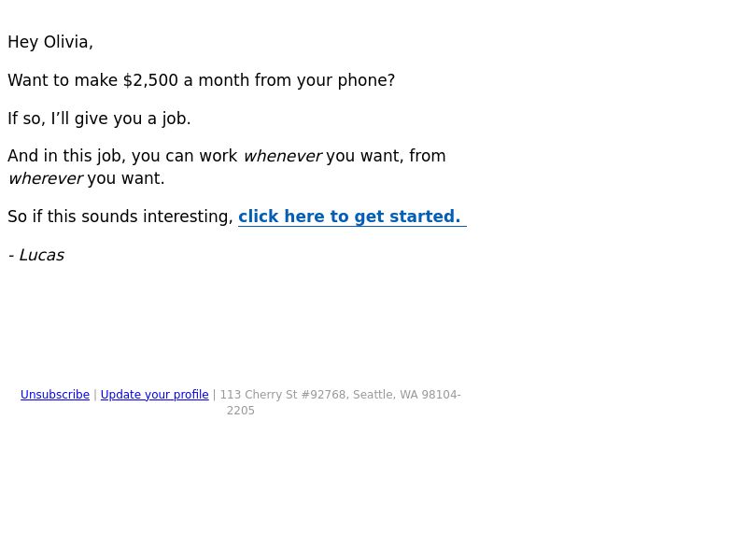This screenshot has width=747, height=560.
Task: Click the sentence If so, I'll give you a job
Action: [x=99, y=119]
